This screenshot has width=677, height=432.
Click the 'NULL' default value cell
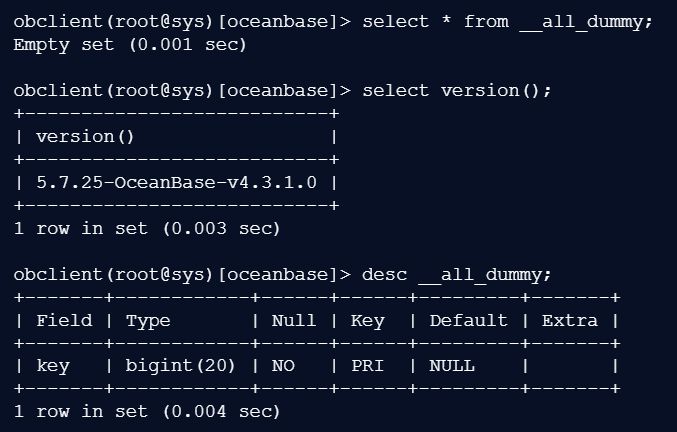[451, 366]
